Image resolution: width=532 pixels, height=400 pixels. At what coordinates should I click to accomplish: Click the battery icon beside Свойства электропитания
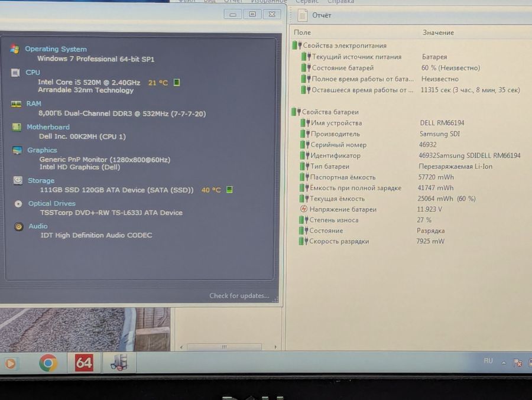click(x=297, y=45)
